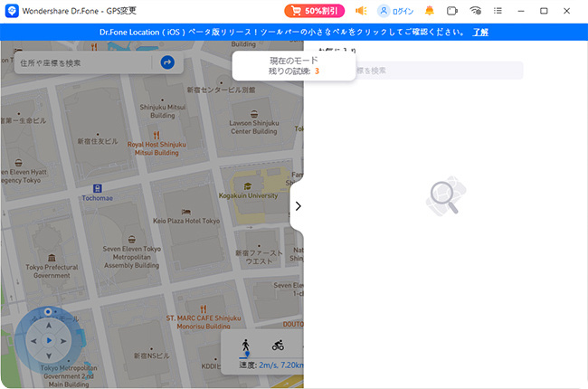Select walking speed mode
Viewport: 588px width, 389px height.
pyautogui.click(x=244, y=346)
